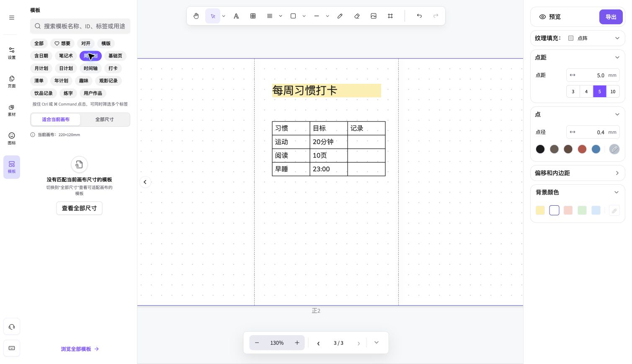
Task: Open the 页面 pages sidebar panel
Action: pos(12,82)
